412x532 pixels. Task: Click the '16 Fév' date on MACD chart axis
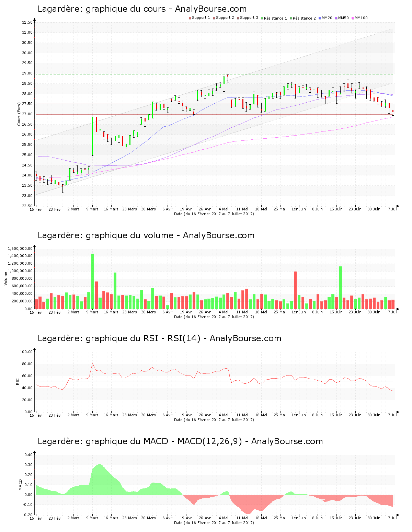click(36, 518)
